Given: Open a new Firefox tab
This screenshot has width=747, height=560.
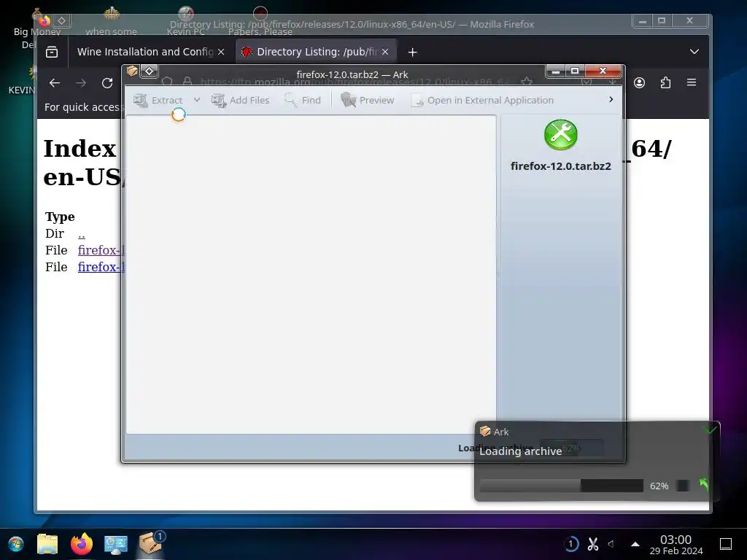Looking at the screenshot, I should (413, 52).
